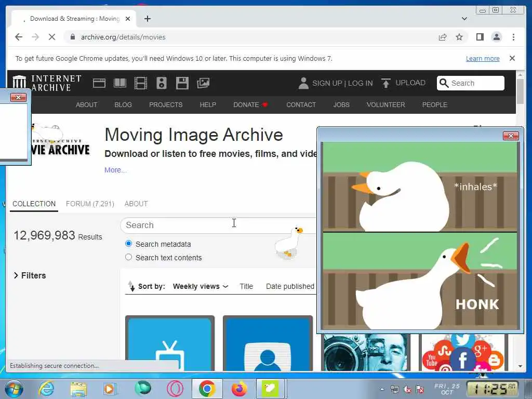
Task: Open Chrome profile avatar
Action: tap(496, 37)
